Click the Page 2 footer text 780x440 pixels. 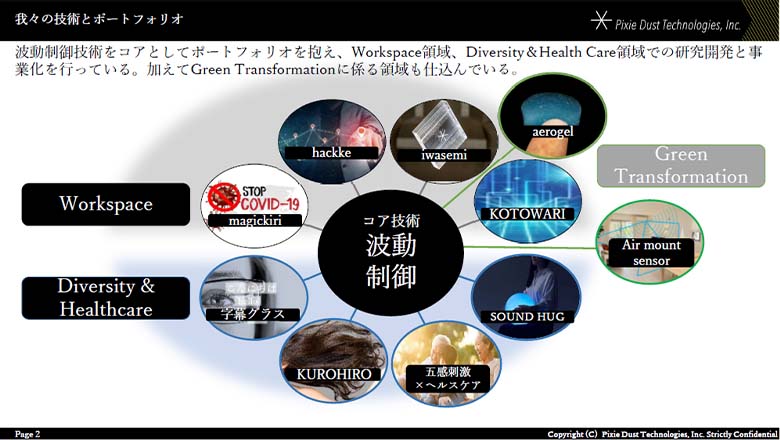[x=27, y=434]
